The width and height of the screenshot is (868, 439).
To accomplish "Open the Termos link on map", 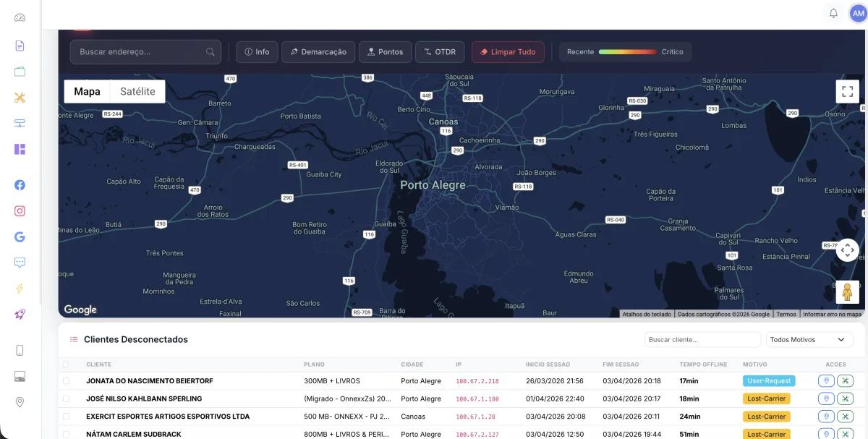I will [786, 314].
